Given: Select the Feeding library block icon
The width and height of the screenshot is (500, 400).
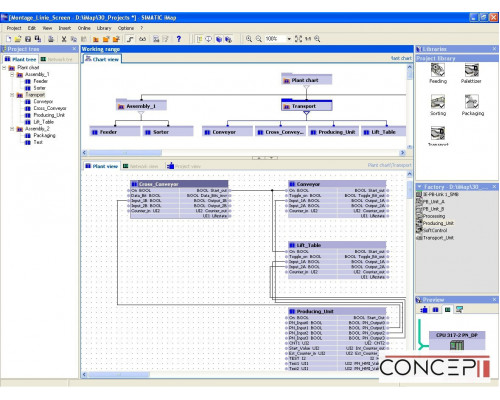Looking at the screenshot, I should point(438,70).
